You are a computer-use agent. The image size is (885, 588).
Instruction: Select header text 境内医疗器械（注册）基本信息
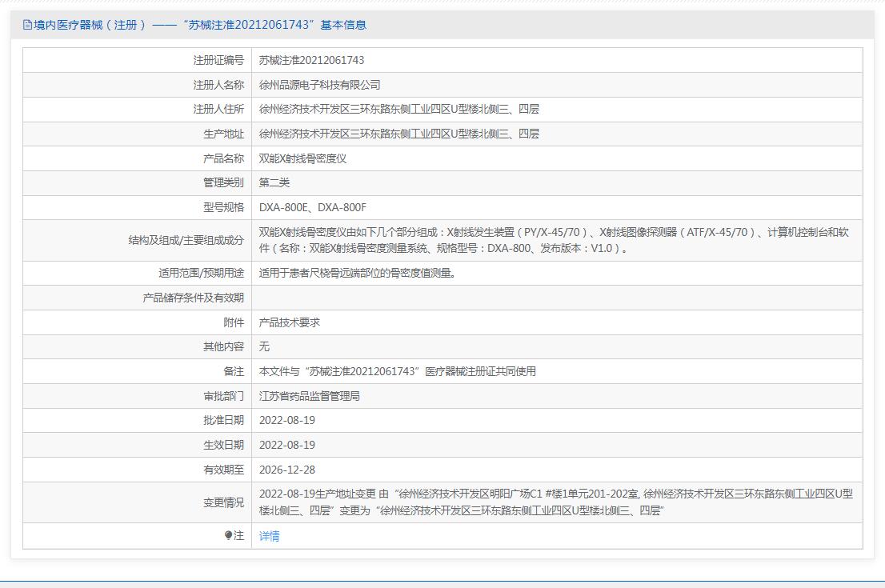[200, 25]
